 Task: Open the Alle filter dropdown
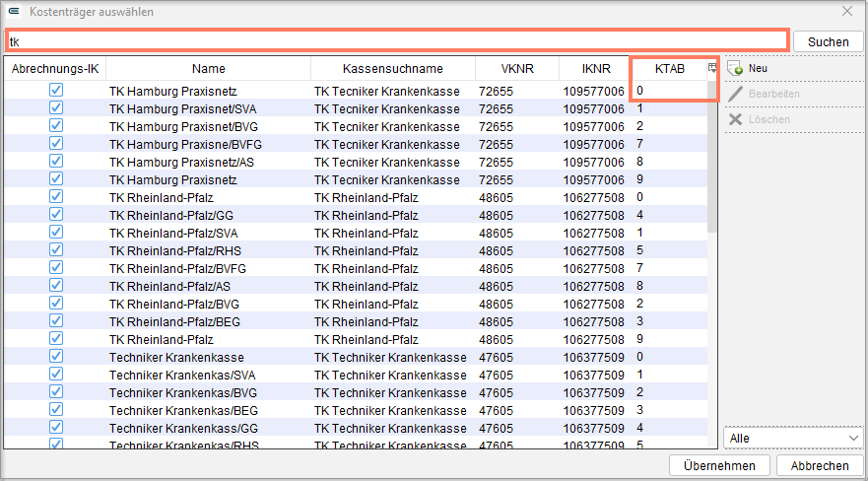[x=793, y=438]
